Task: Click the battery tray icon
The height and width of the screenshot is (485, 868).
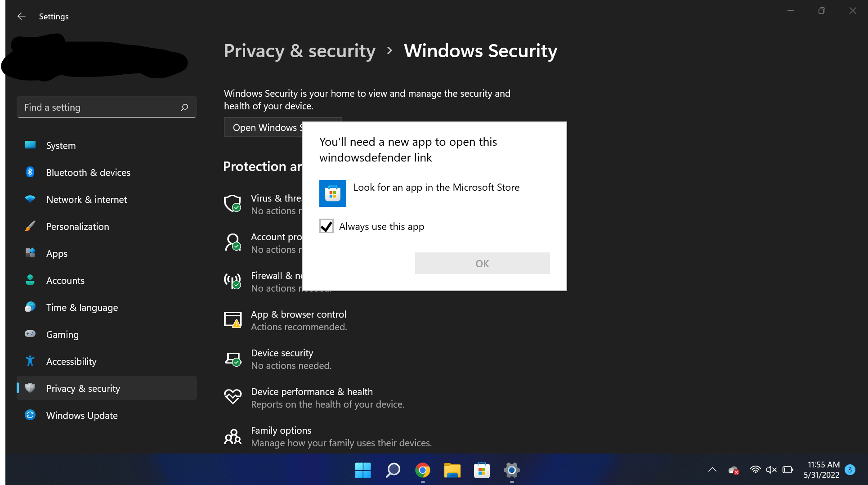Action: [x=788, y=470]
